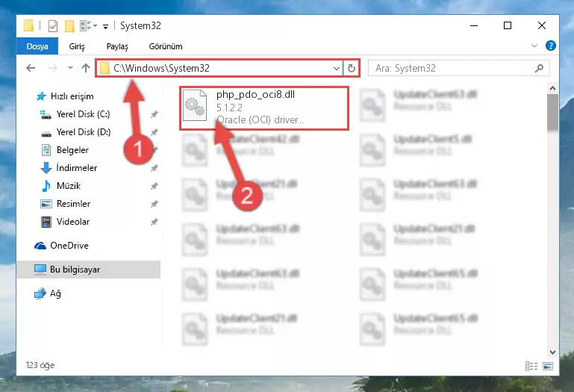Select Bu bilgisayar in the navigation pane

(89, 270)
